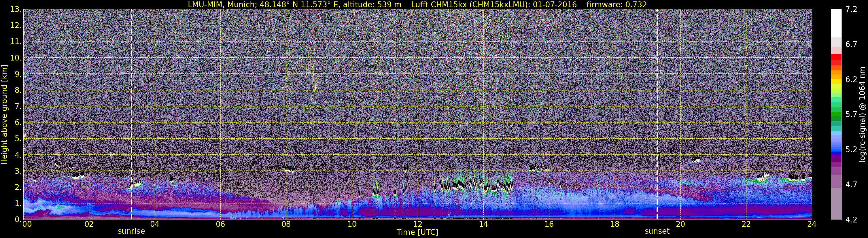Click the colorbar tick value '6.7'

coord(851,44)
